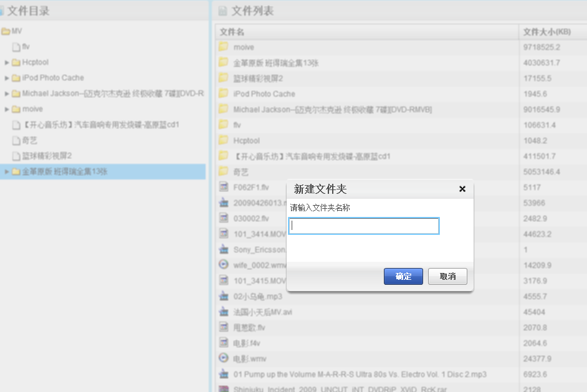Viewport: 587px width, 392px height.
Task: Open 篮球精彩视屏2 in the file list
Action: point(258,79)
